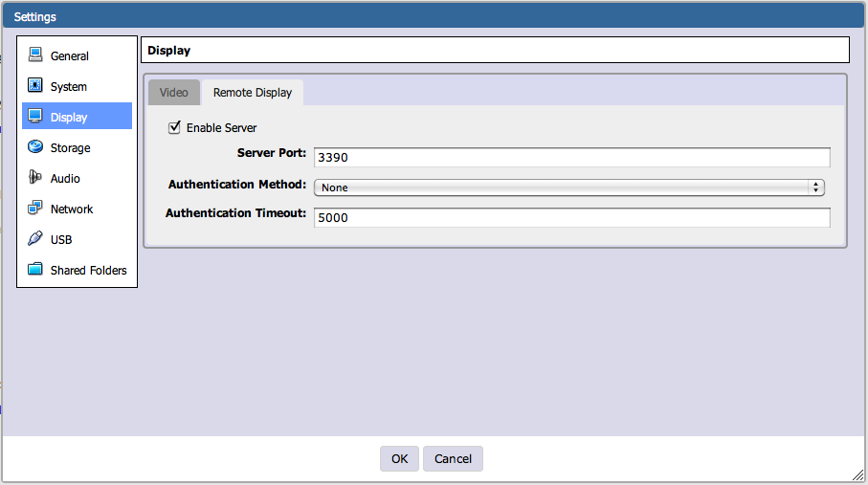Go to the Network settings label
Image resolution: width=868 pixels, height=485 pixels.
tap(72, 209)
